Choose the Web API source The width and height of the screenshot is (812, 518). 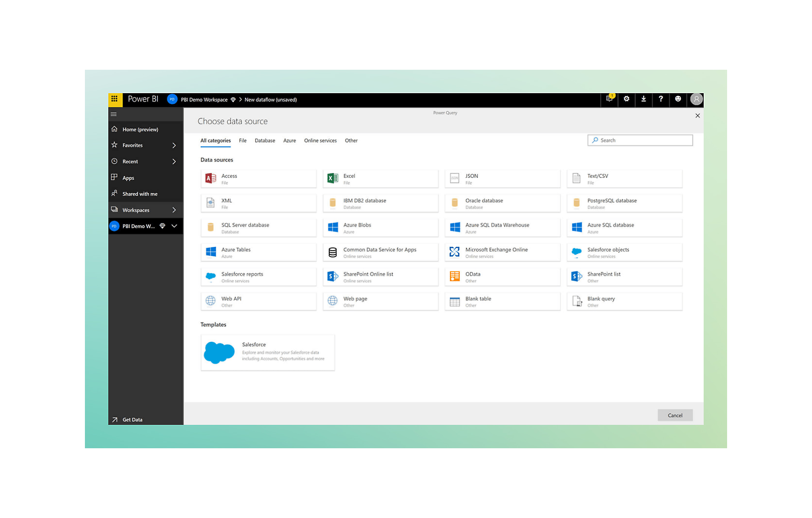258,301
